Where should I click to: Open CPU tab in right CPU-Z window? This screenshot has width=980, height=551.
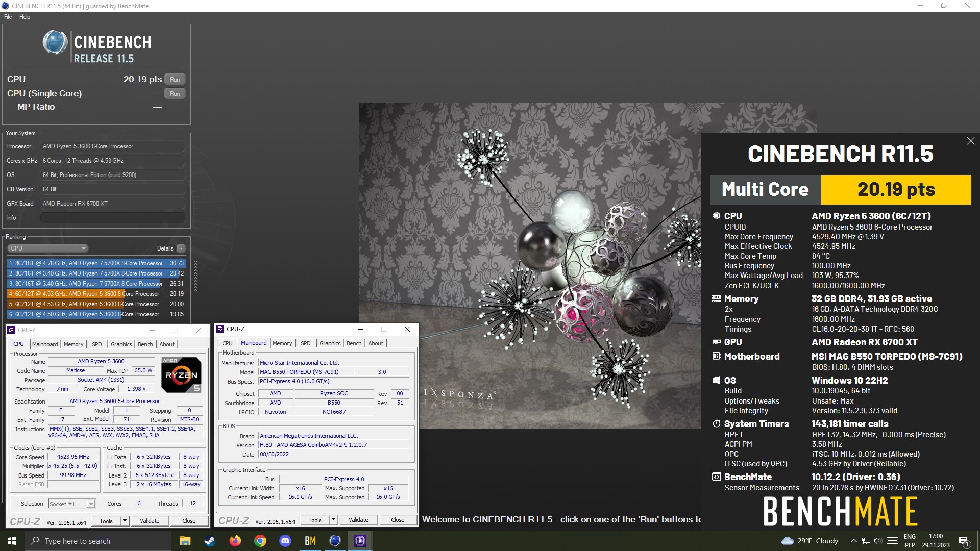[227, 343]
